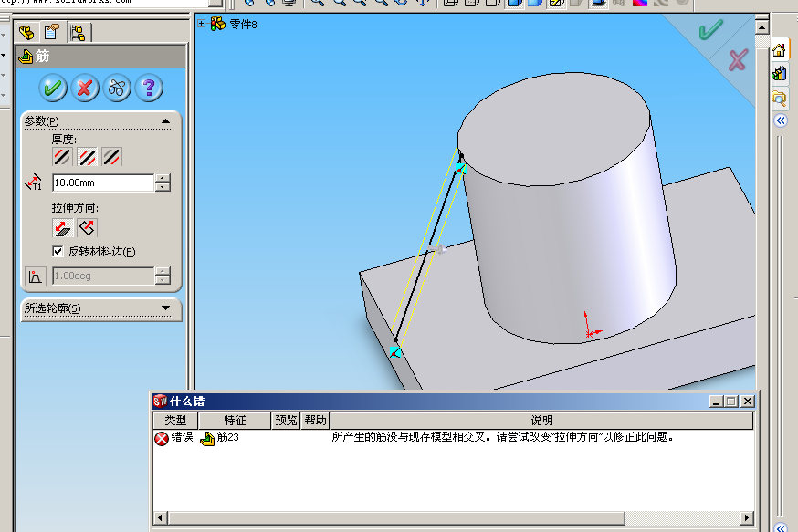Select the both-sides thickness option
Image resolution: width=798 pixels, height=532 pixels.
click(87, 157)
